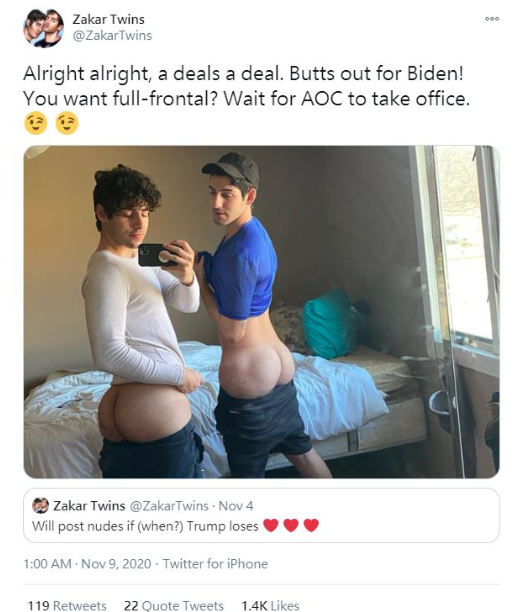The width and height of the screenshot is (532, 612).
Task: Click the second winking emoji in the tweet
Action: coord(67,123)
